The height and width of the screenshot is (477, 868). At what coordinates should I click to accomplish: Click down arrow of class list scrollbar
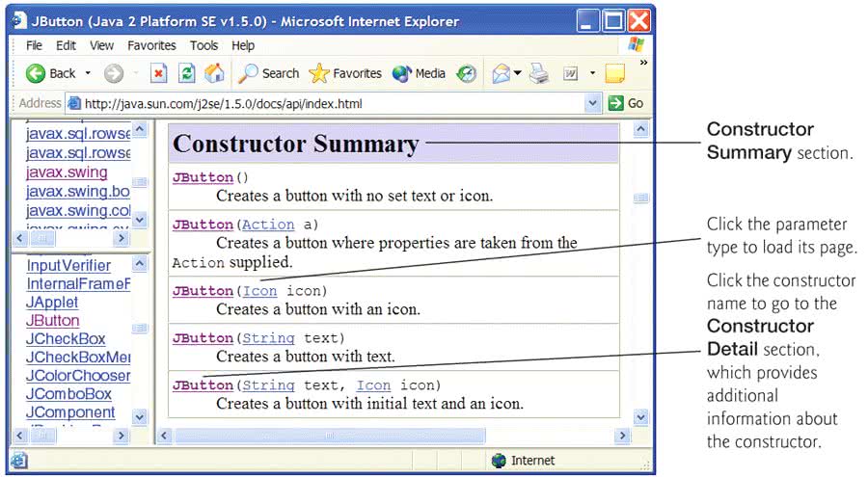coord(140,417)
